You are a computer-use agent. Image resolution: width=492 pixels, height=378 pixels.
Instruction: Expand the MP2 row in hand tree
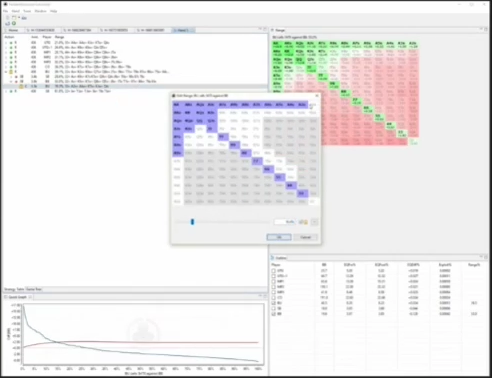6,57
